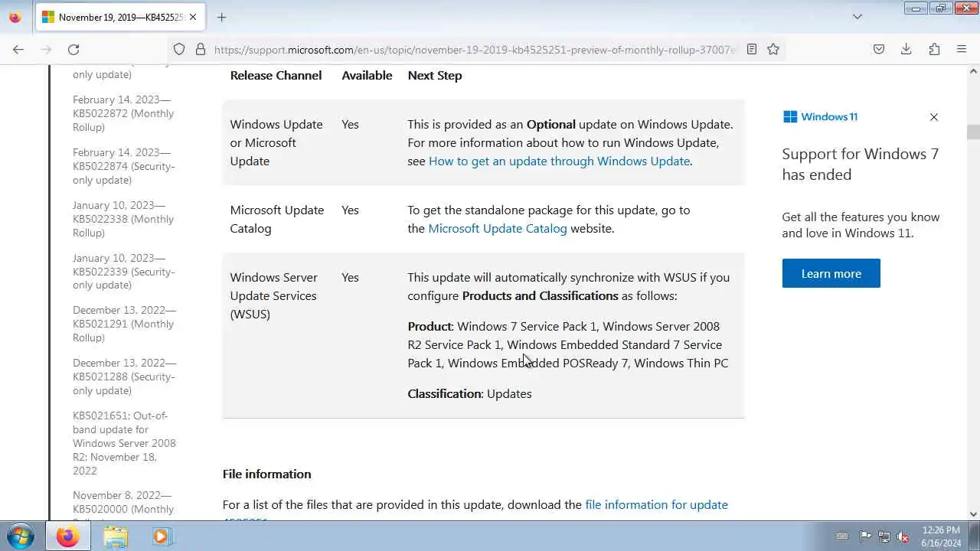Click the scrollbar up arrow
This screenshot has height=551, width=980.
[x=973, y=71]
